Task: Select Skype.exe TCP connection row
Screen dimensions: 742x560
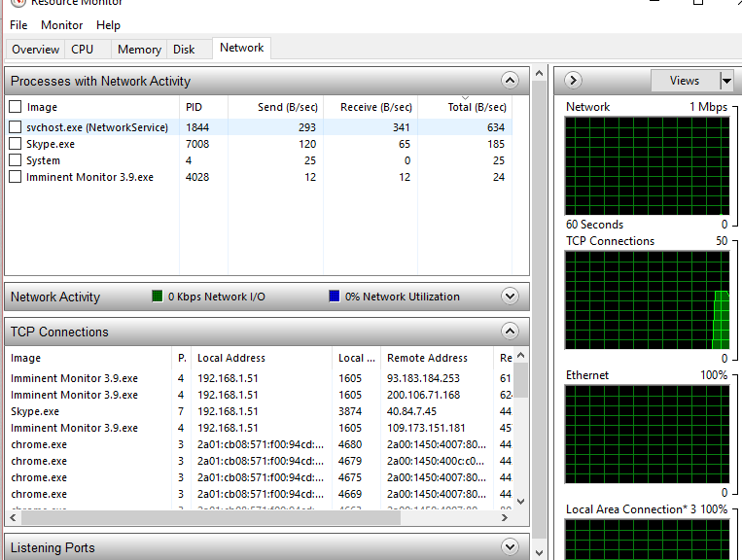Action: [x=260, y=411]
